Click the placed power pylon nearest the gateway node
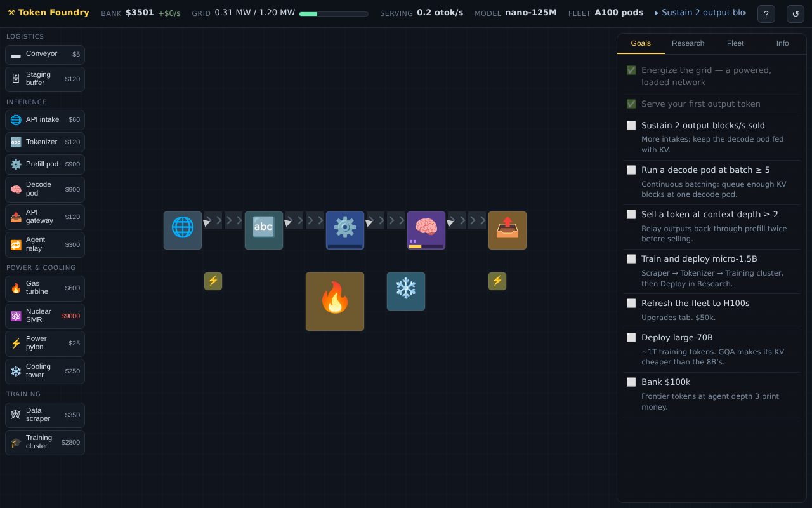 [x=497, y=281]
